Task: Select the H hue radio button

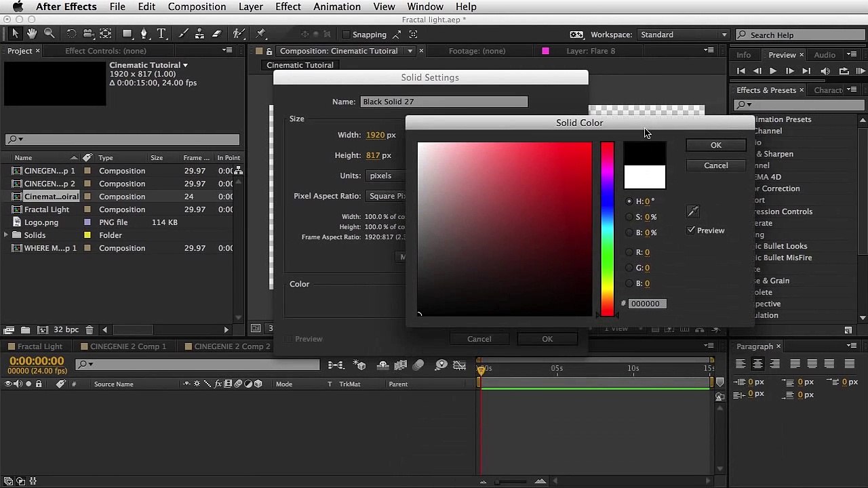Action: click(629, 201)
